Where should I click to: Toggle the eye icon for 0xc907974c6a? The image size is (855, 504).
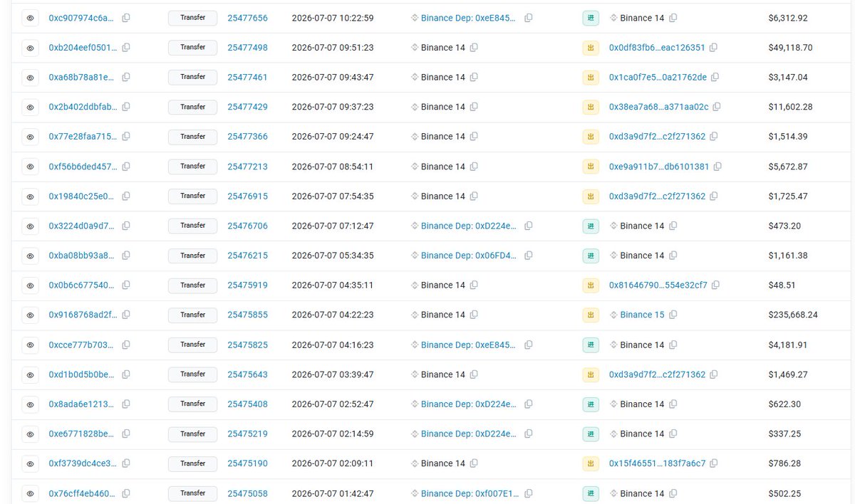pos(31,18)
